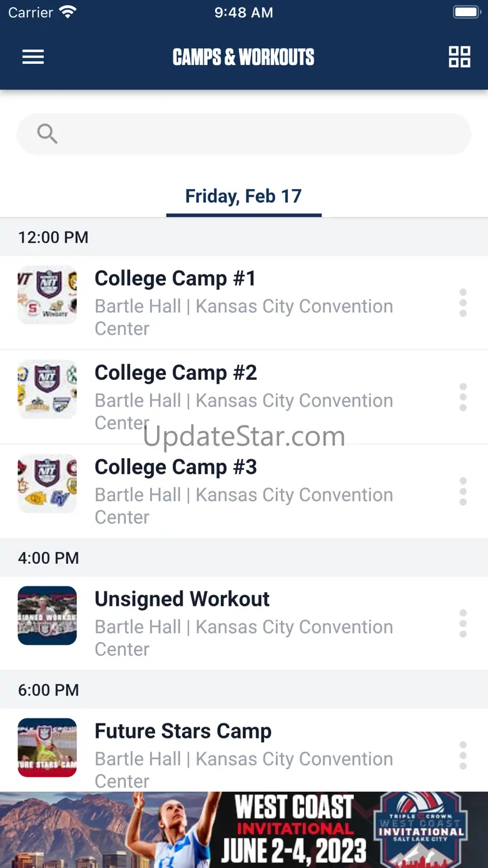
Task: Open more options for College Camp #2
Action: (x=463, y=397)
